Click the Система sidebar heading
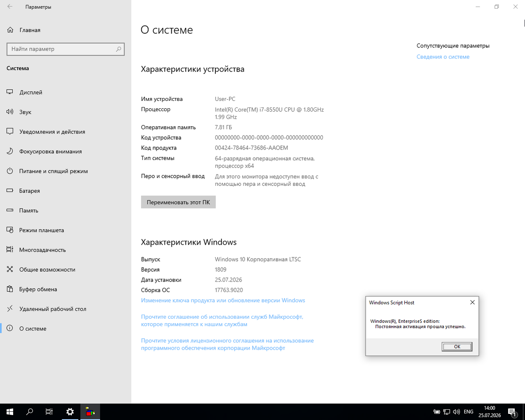This screenshot has width=525, height=420. pos(18,68)
